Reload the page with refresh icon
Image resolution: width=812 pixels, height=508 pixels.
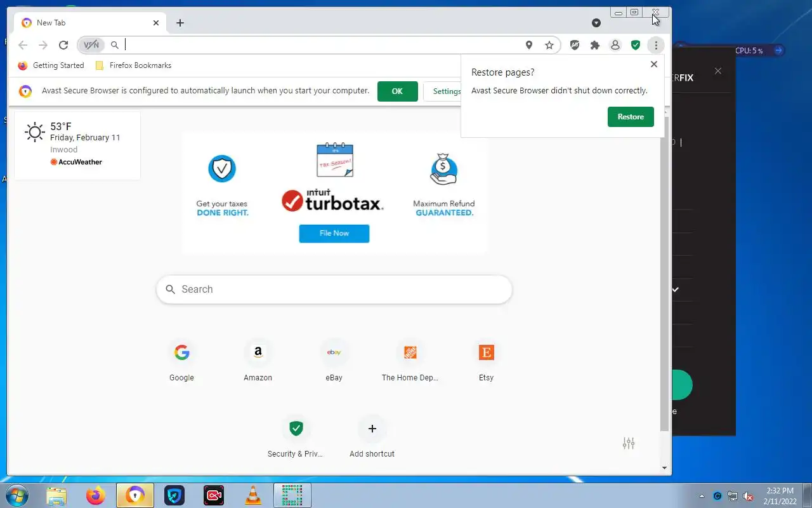click(63, 45)
